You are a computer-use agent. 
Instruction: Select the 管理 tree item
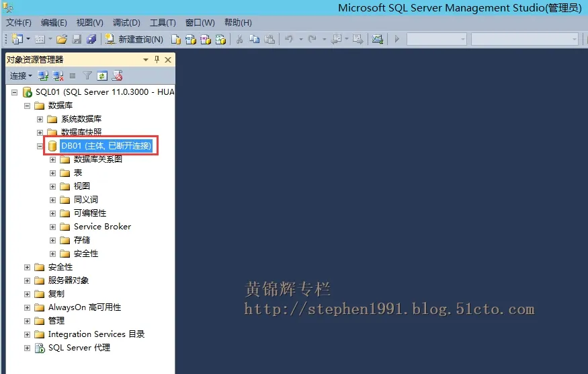pos(56,321)
